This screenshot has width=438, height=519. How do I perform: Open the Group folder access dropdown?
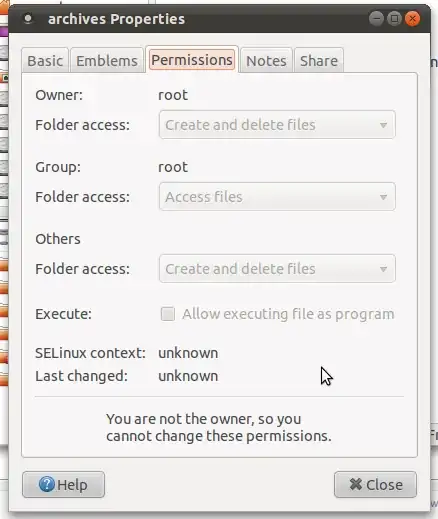(277, 197)
